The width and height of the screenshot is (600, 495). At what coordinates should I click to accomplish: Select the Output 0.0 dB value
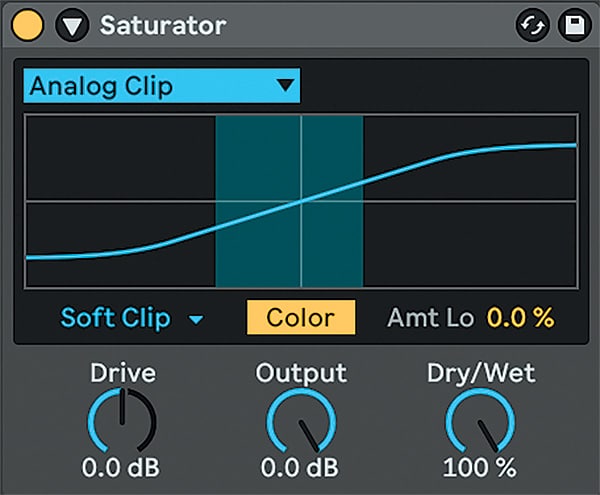pos(300,467)
